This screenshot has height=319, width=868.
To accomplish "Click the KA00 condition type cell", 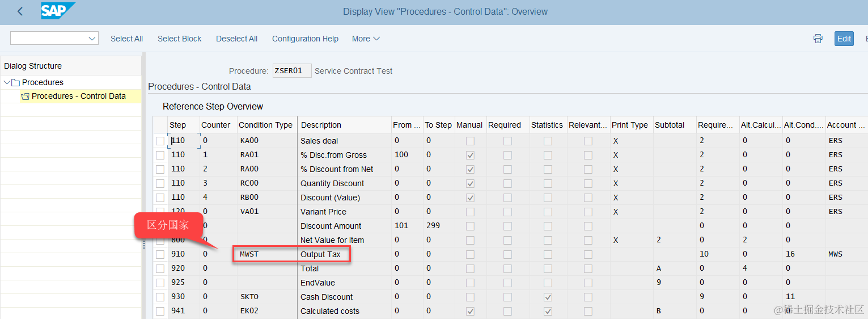I will [266, 141].
